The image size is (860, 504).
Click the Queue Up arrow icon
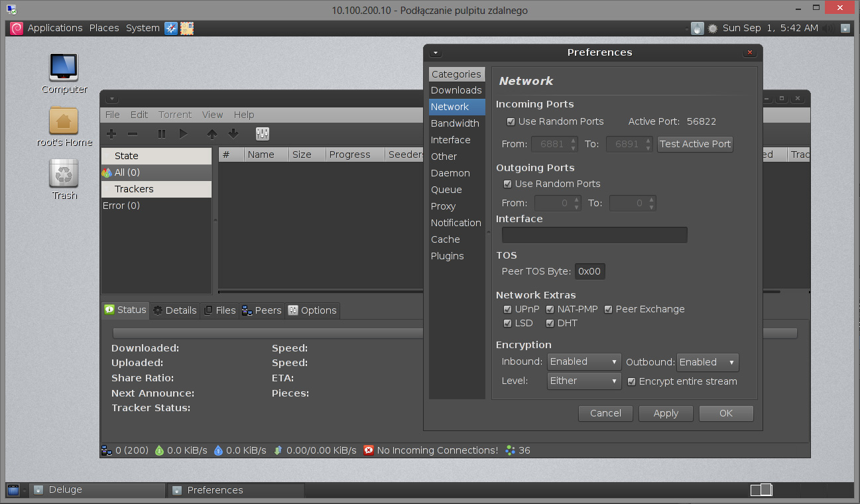(x=212, y=134)
